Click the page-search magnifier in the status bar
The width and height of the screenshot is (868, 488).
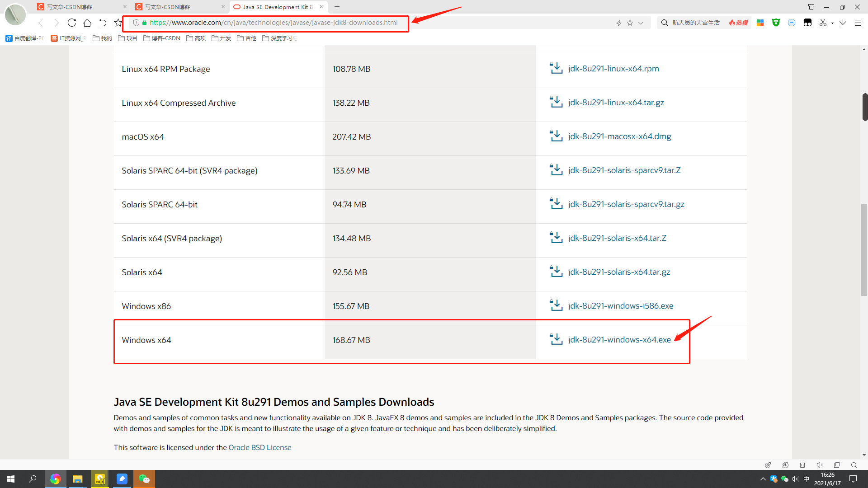(x=854, y=465)
